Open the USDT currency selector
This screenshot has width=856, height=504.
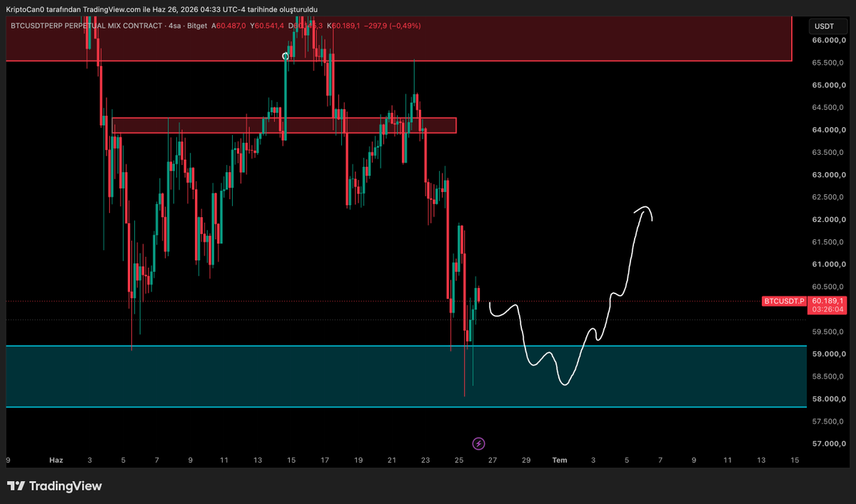coord(827,26)
